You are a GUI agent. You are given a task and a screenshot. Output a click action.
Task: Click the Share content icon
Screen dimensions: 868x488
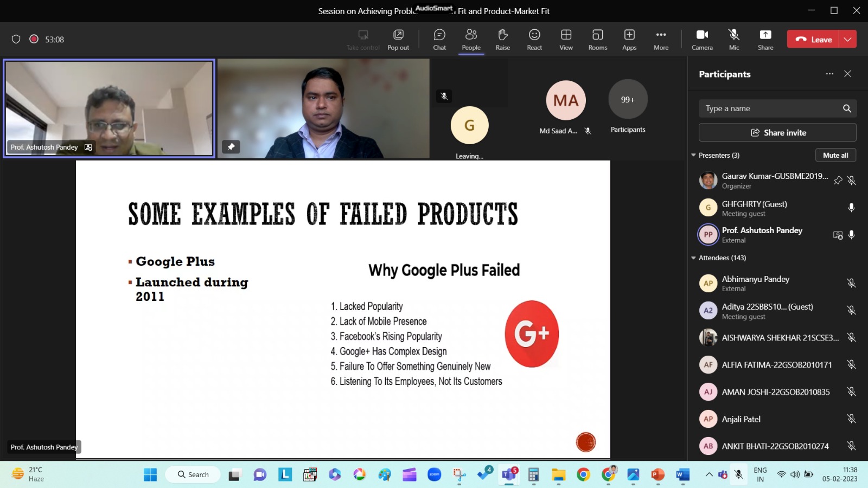click(765, 40)
